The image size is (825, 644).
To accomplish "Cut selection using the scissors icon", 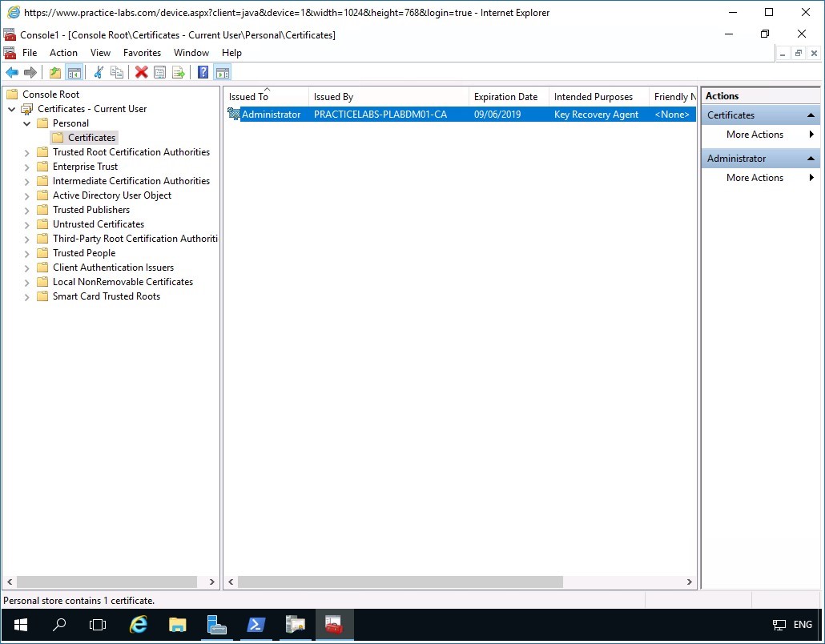I will coord(99,72).
